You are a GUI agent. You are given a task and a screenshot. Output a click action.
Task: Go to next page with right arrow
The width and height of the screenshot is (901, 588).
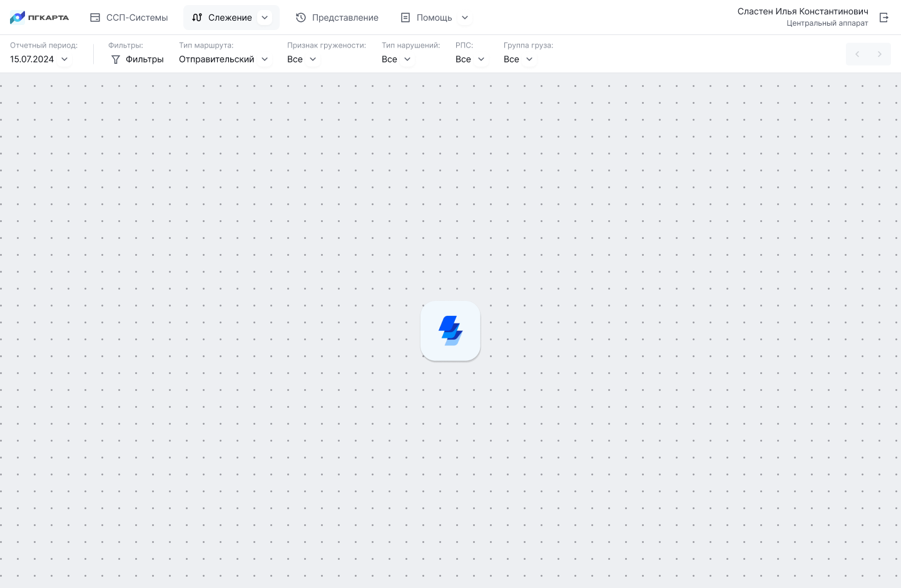click(x=880, y=54)
